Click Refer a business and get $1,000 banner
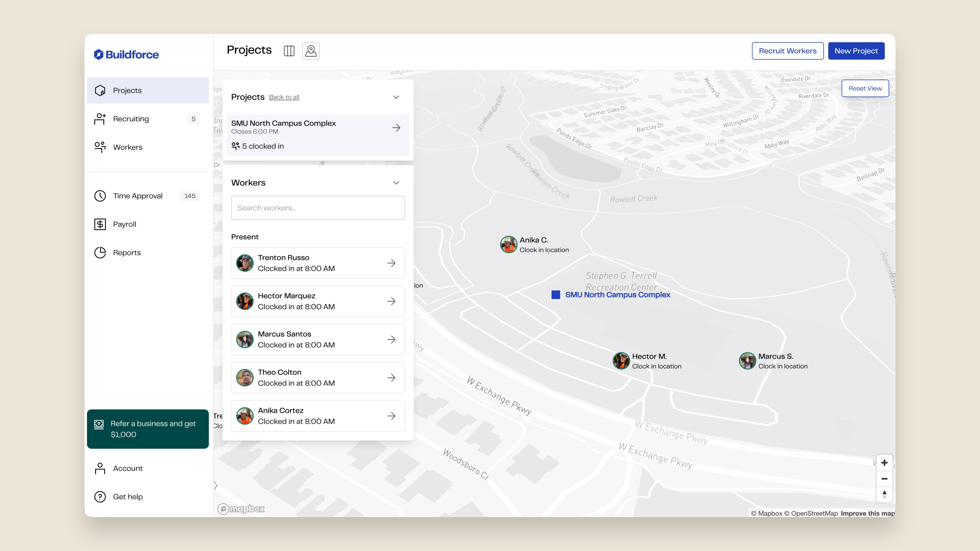 (x=148, y=429)
